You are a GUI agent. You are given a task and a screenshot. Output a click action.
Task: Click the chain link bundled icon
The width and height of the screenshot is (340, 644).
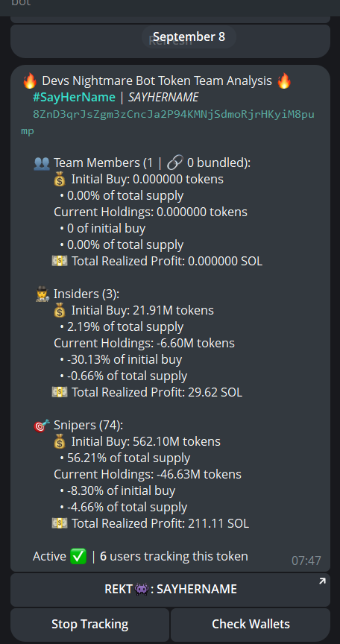click(x=175, y=163)
